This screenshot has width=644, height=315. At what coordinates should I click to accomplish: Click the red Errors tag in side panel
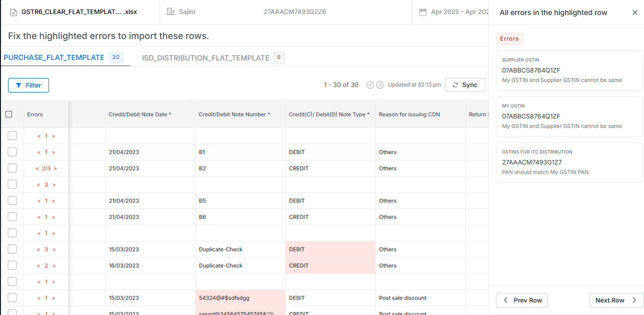[x=509, y=38]
